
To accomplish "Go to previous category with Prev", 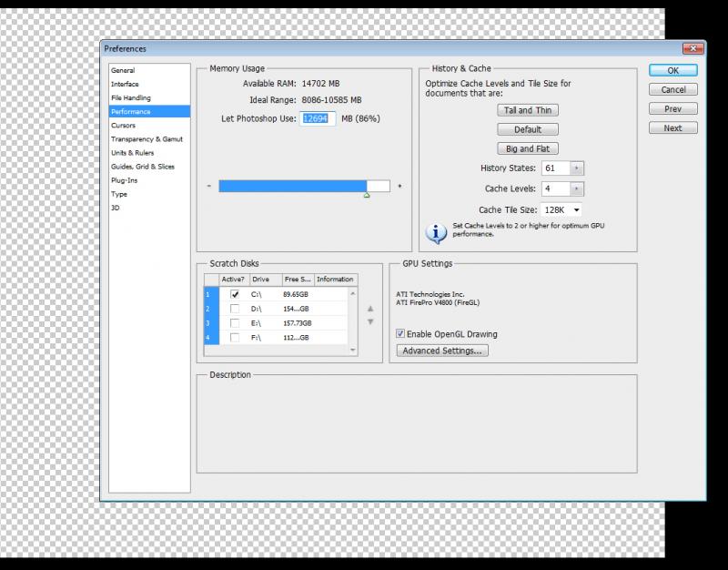I will point(673,108).
